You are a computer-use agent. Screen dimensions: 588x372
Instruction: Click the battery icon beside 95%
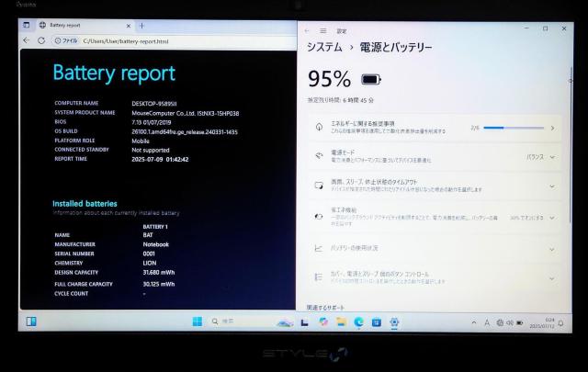click(371, 79)
